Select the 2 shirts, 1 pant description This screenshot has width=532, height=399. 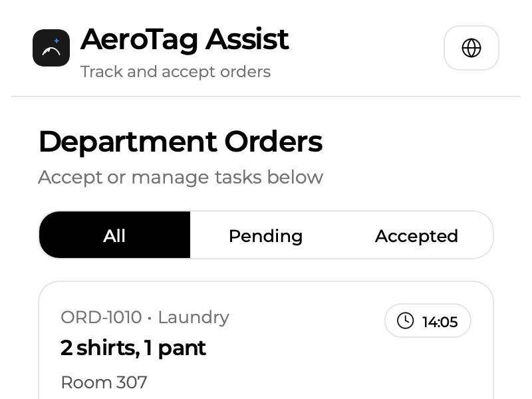pos(133,348)
